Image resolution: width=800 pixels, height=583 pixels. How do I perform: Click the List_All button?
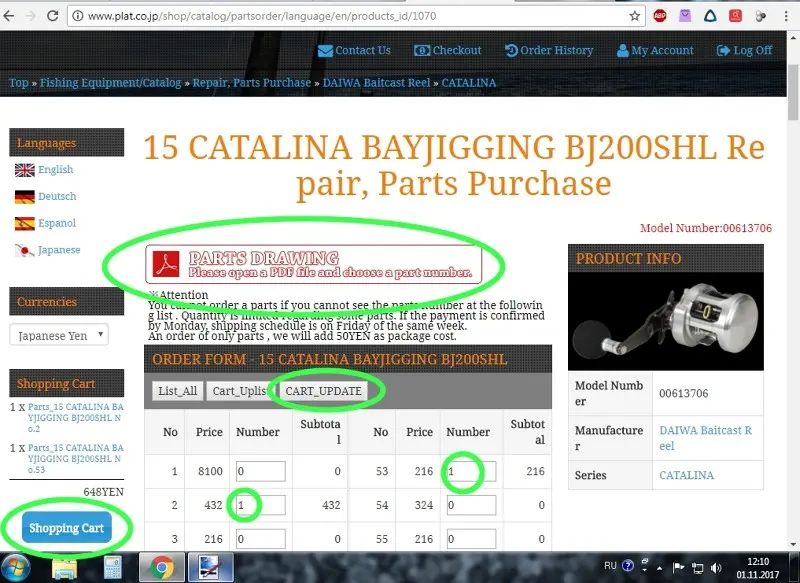(178, 391)
